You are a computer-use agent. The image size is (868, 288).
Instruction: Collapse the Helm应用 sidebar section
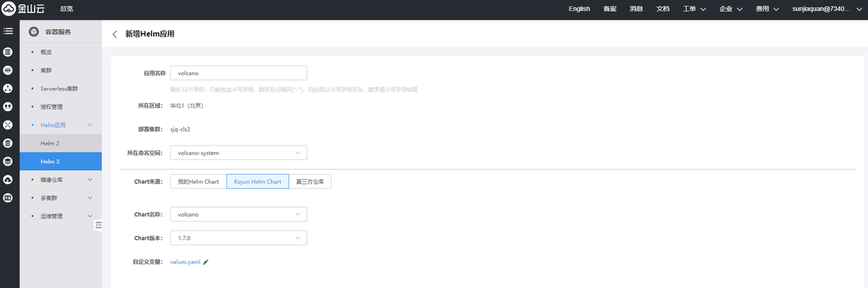(x=90, y=125)
